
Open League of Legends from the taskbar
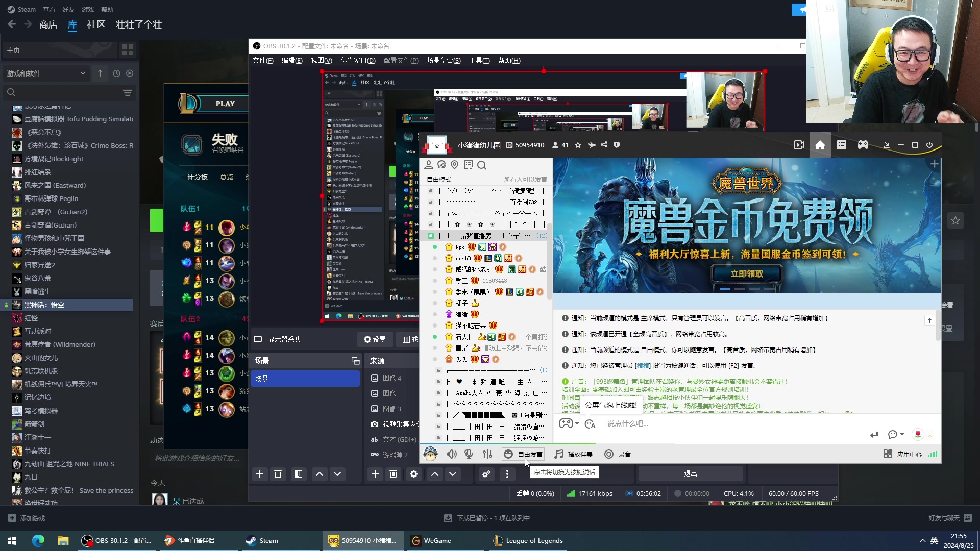[x=528, y=541]
